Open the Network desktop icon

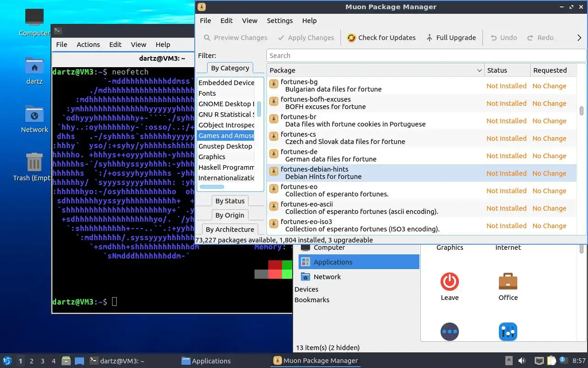(x=34, y=119)
